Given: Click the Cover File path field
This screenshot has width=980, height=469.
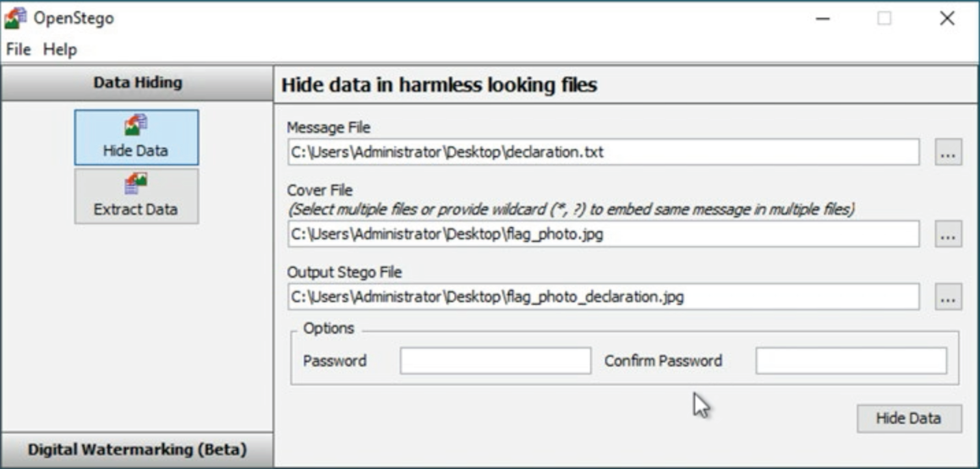Looking at the screenshot, I should pyautogui.click(x=603, y=234).
